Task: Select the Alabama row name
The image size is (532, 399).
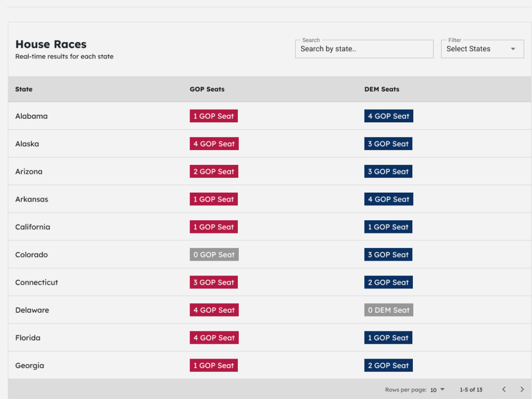Action: coord(31,116)
